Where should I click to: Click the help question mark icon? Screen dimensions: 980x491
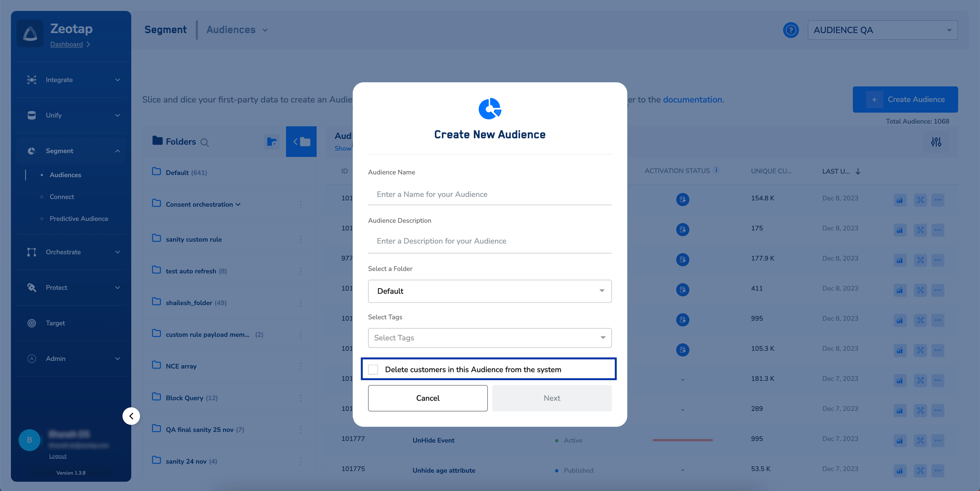coord(791,30)
